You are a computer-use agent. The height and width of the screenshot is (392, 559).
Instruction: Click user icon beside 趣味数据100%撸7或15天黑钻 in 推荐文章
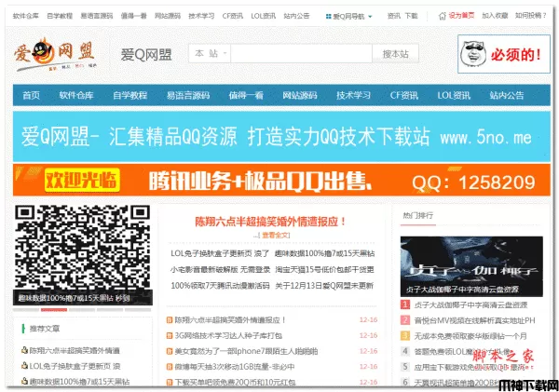tap(24, 382)
